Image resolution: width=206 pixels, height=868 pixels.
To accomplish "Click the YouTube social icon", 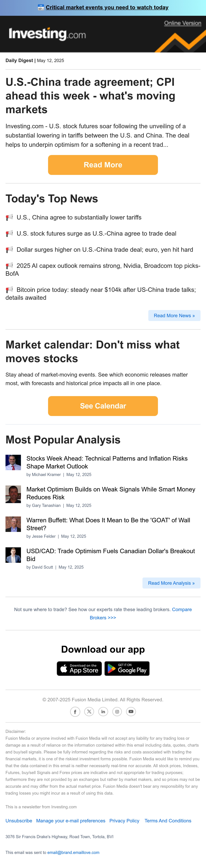I will (x=131, y=712).
